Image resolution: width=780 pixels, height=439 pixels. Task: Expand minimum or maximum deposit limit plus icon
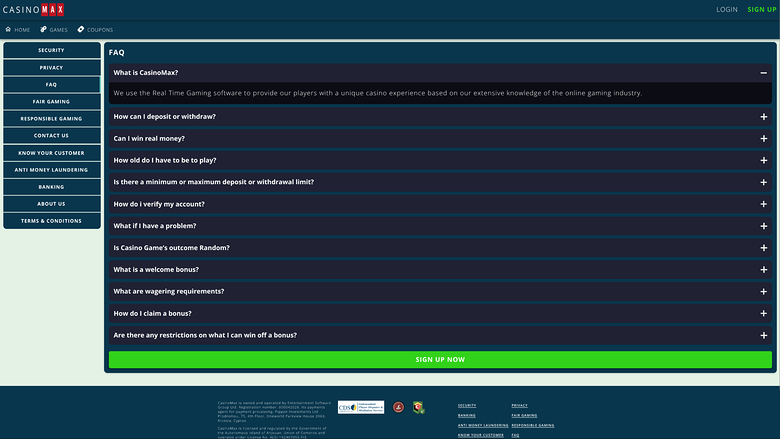(x=764, y=182)
